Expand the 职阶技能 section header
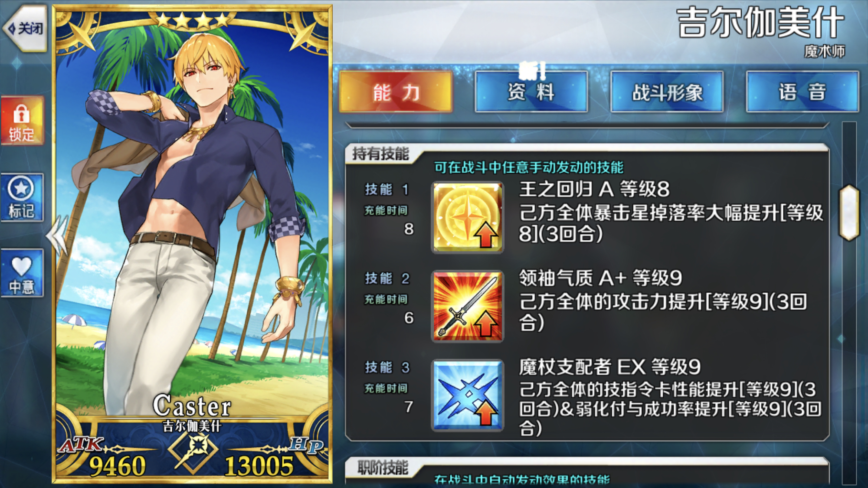868x488 pixels. pos(382,468)
